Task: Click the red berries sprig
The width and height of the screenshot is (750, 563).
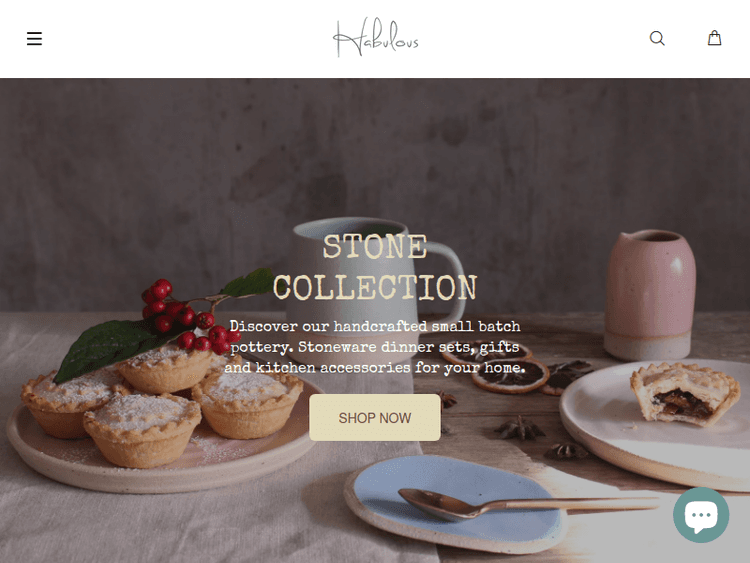Action: click(x=187, y=316)
